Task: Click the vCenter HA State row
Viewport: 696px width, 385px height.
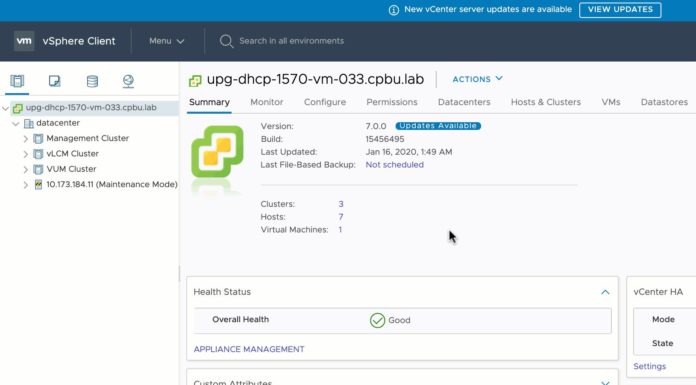Action: (x=663, y=343)
